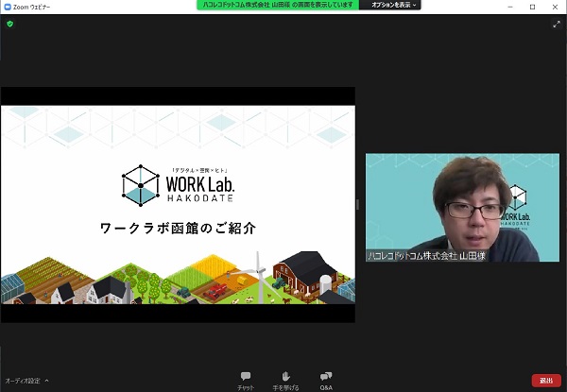567x392 pixels.
Task: Click the shared slide titled ワークラボ函館のご紹介
Action: click(178, 204)
